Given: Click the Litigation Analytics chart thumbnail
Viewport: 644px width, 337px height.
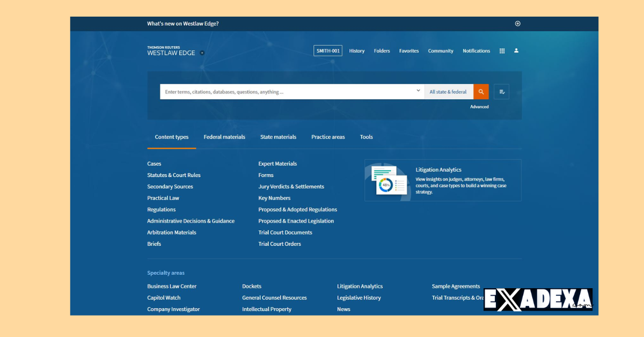Looking at the screenshot, I should coord(389,180).
